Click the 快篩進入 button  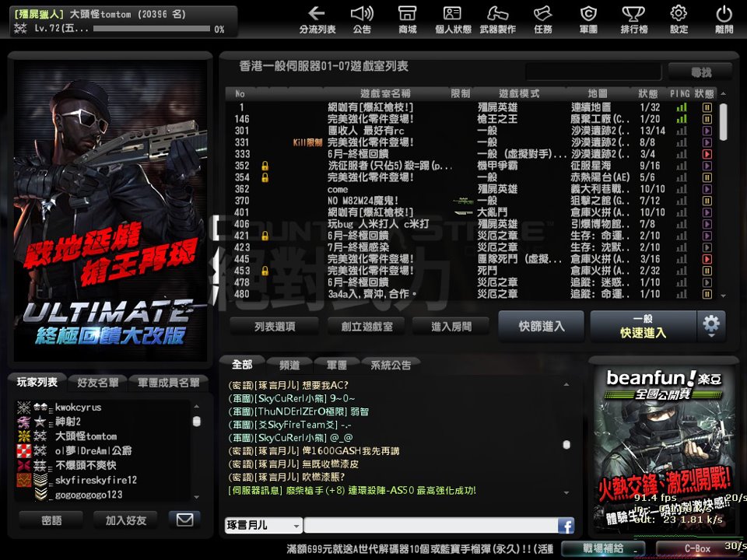542,326
